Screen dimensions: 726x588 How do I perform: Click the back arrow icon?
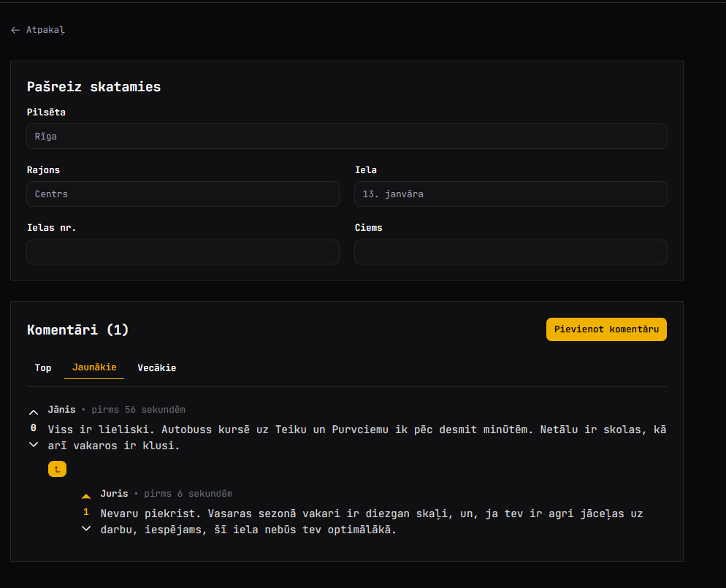point(15,30)
